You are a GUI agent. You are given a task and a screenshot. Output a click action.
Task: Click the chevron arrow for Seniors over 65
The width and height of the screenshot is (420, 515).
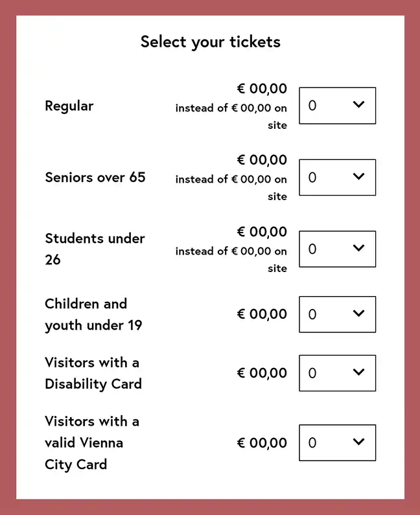coord(358,176)
